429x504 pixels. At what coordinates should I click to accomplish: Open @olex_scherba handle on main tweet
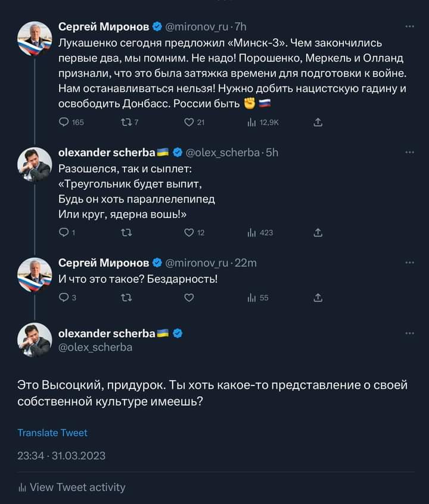pyautogui.click(x=95, y=347)
